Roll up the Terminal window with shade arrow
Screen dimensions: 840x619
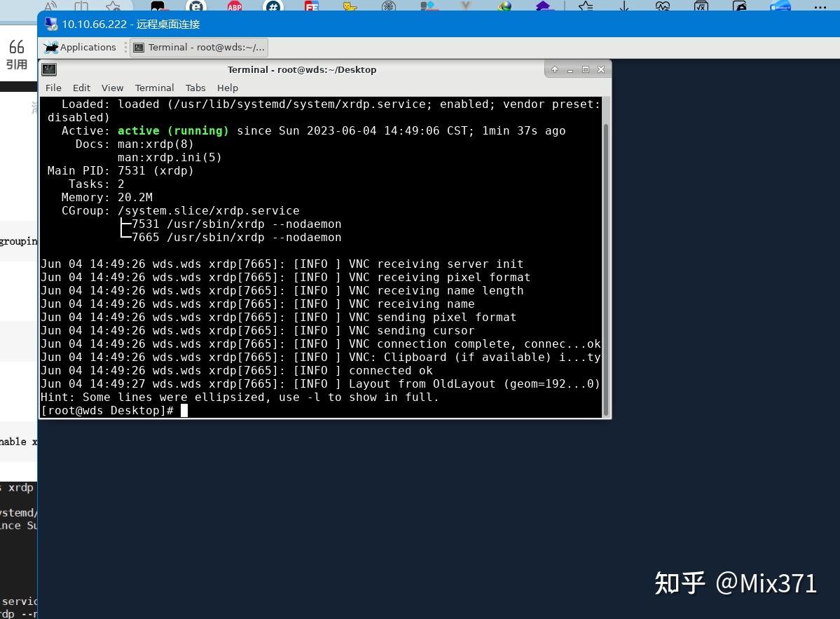coord(554,69)
